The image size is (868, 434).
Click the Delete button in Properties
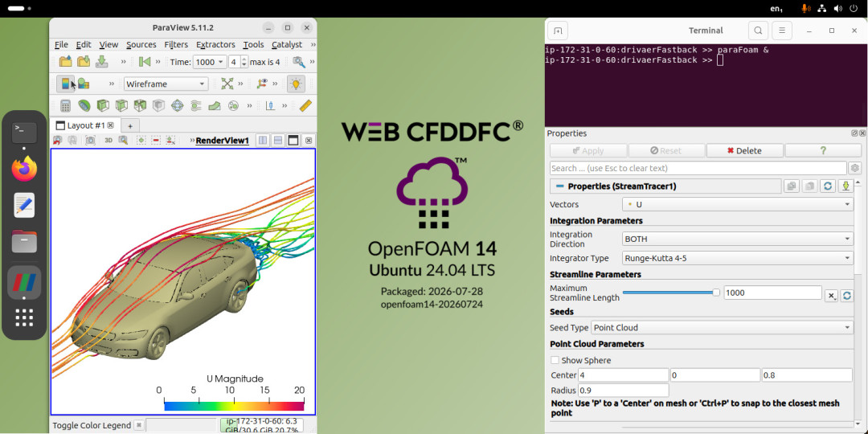(x=744, y=150)
